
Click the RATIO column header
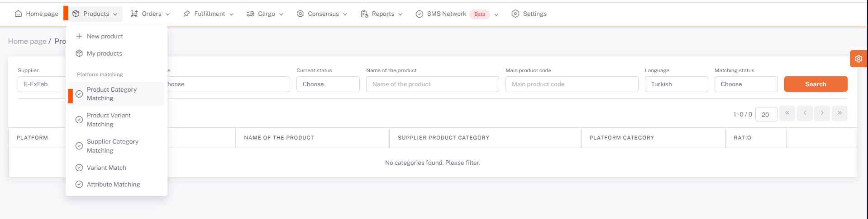pos(743,138)
